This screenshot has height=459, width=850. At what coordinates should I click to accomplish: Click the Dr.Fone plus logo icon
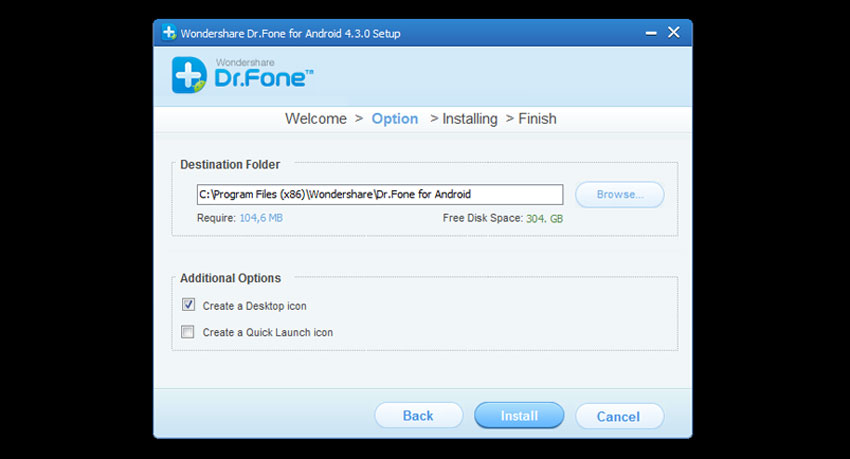click(189, 75)
